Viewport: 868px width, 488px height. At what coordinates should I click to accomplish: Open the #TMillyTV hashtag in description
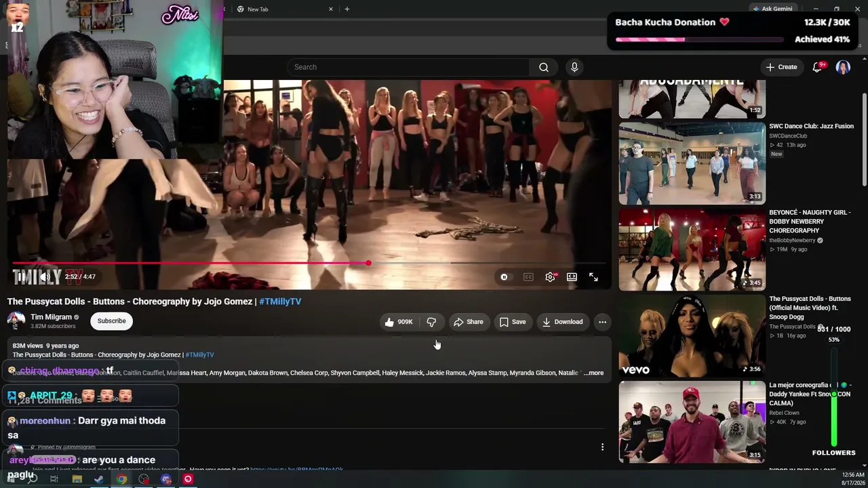(x=199, y=354)
